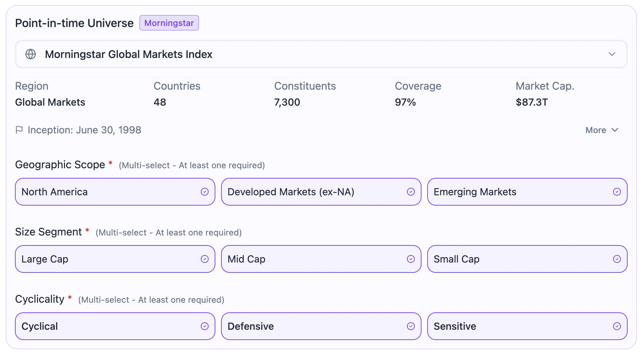Click the Cyclicality label
The image size is (644, 355).
[40, 299]
